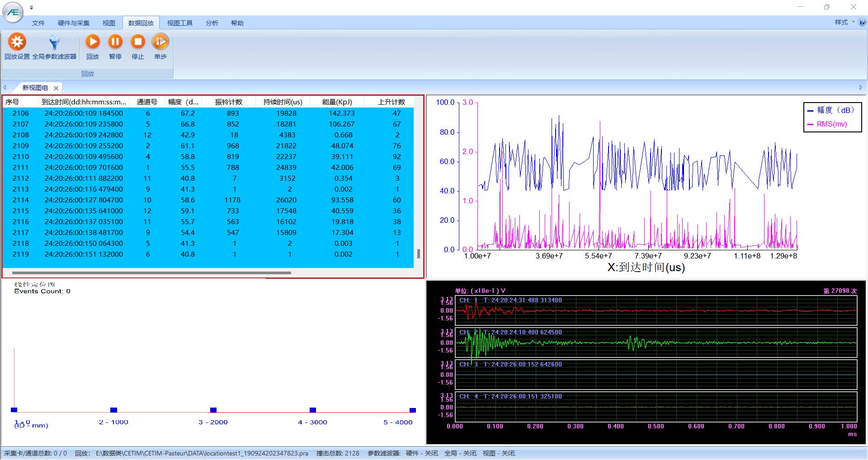Click the CH 4 waveform panel
This screenshot has height=460, width=868.
point(656,407)
